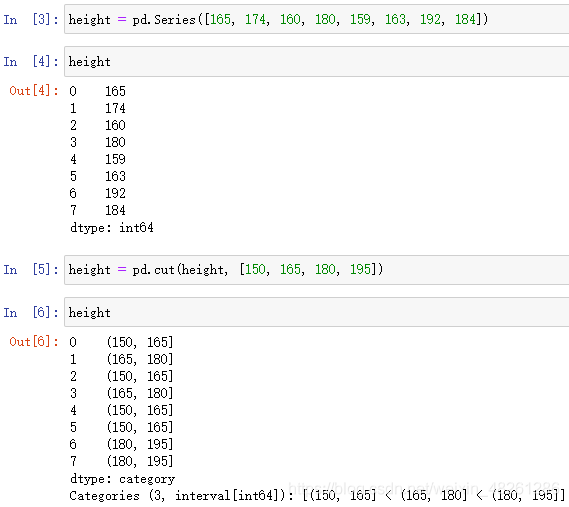Viewport: 569px width, 507px height.
Task: Click the dtype: int64 output line
Action: tap(112, 228)
